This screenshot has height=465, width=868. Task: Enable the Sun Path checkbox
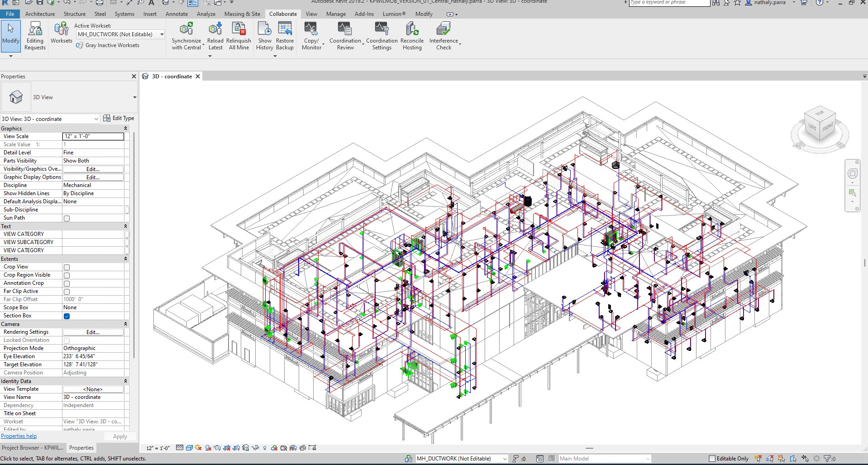[x=67, y=218]
